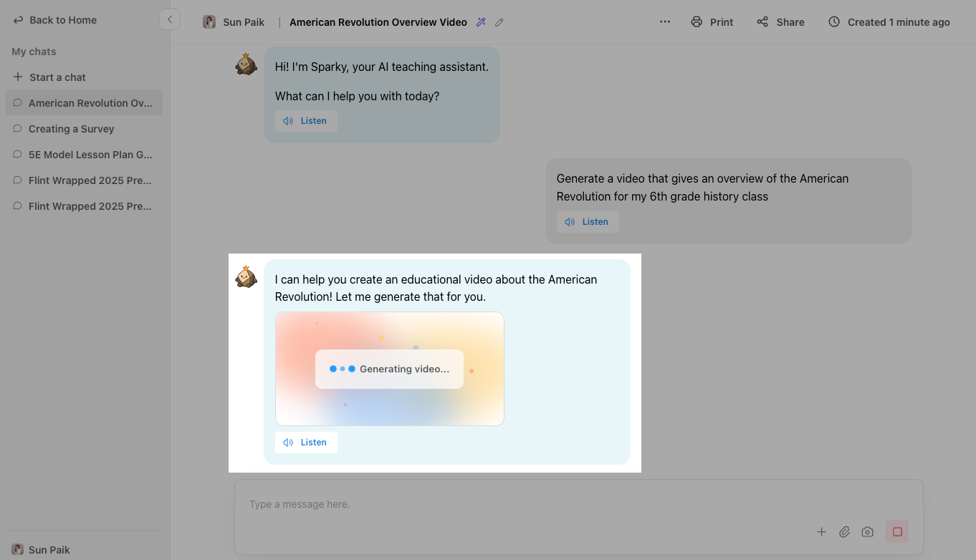Click the My chats heading

pyautogui.click(x=34, y=52)
